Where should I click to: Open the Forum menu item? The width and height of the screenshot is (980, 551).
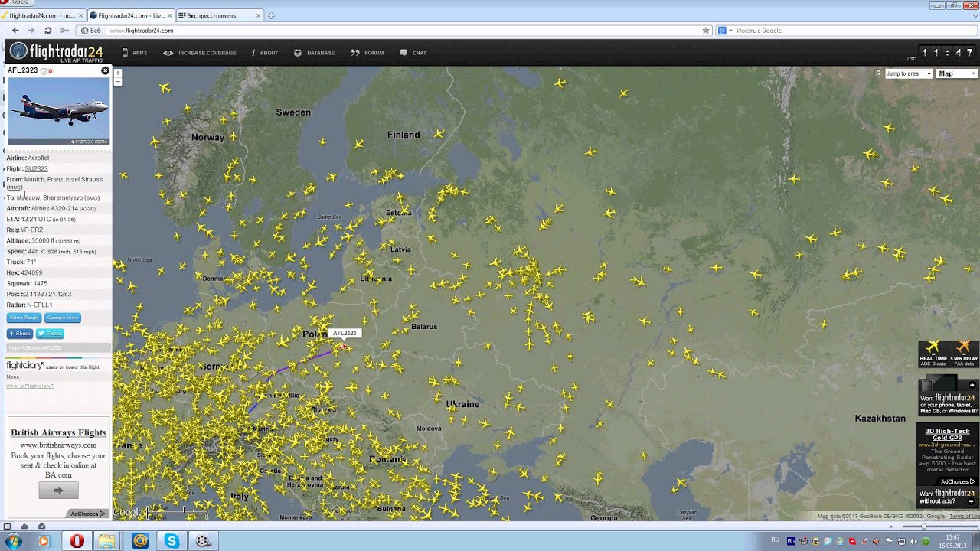coord(367,53)
